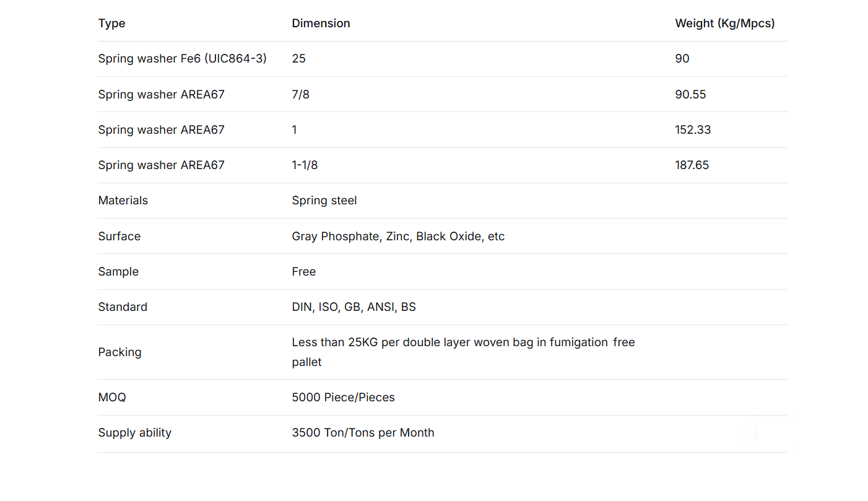Image resolution: width=868 pixels, height=501 pixels.
Task: Click the Weight (Kg/Mpcs) column header
Action: pos(724,24)
